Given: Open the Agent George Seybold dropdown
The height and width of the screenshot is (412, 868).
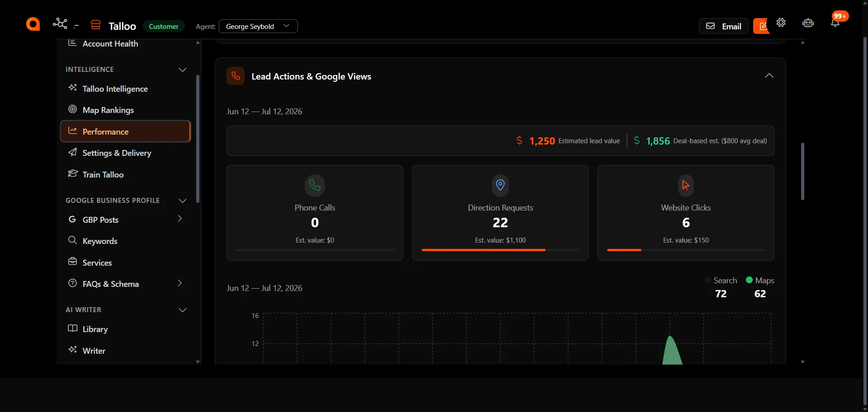Looking at the screenshot, I should pos(258,26).
